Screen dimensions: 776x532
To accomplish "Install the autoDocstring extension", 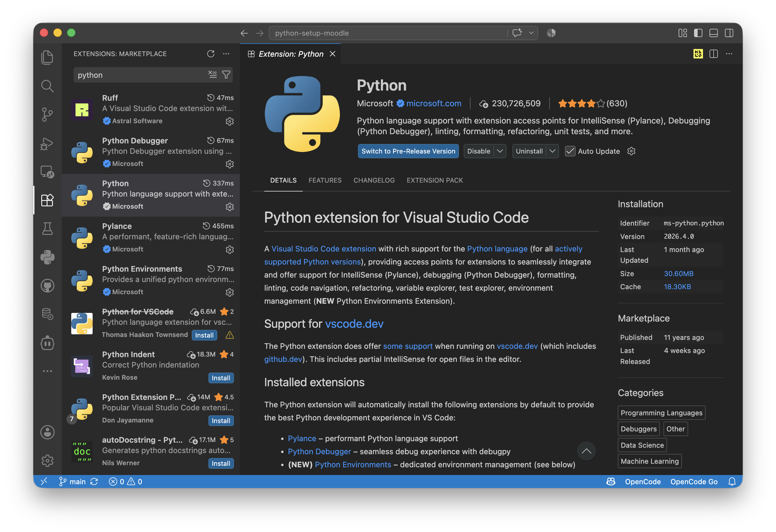I will pos(221,463).
